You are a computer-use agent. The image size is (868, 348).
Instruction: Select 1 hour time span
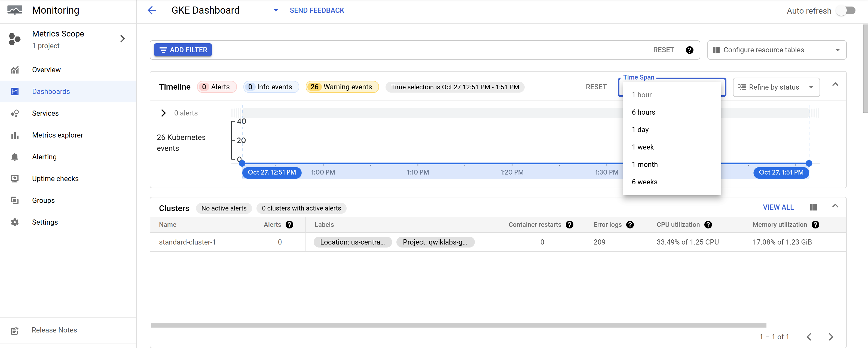pyautogui.click(x=672, y=95)
